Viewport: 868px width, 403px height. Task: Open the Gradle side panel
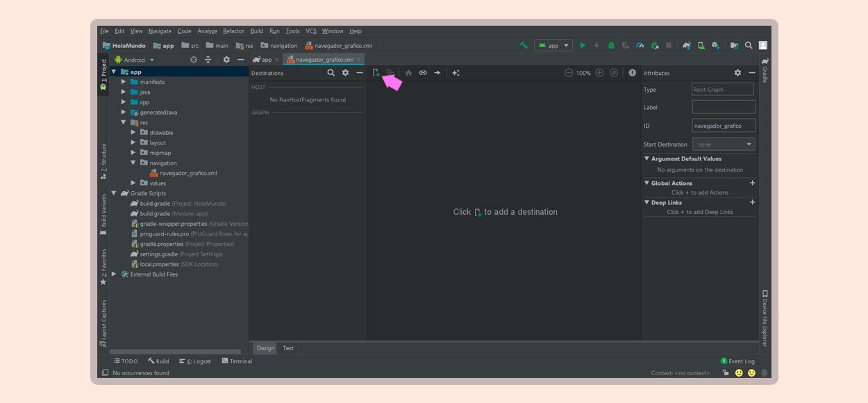pos(765,70)
